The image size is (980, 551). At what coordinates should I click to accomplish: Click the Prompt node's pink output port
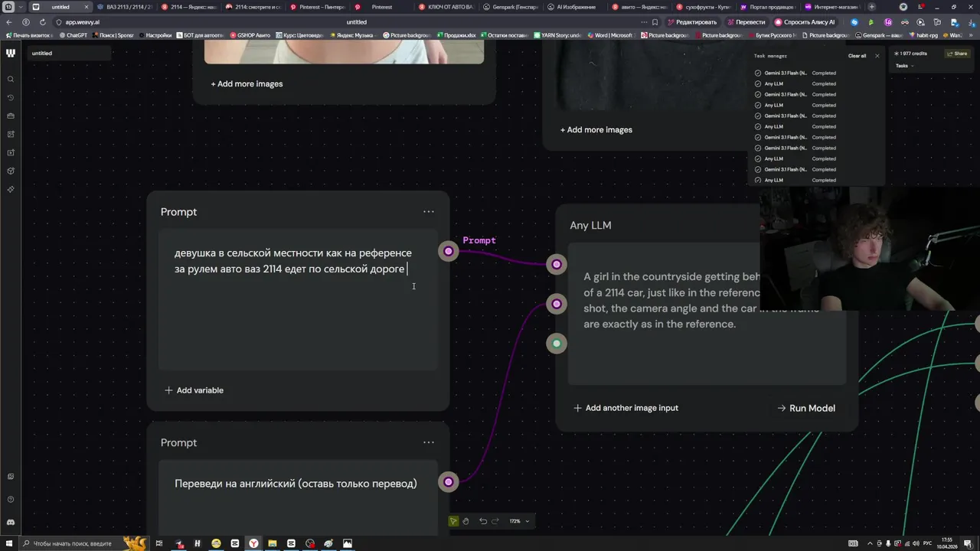coord(449,251)
